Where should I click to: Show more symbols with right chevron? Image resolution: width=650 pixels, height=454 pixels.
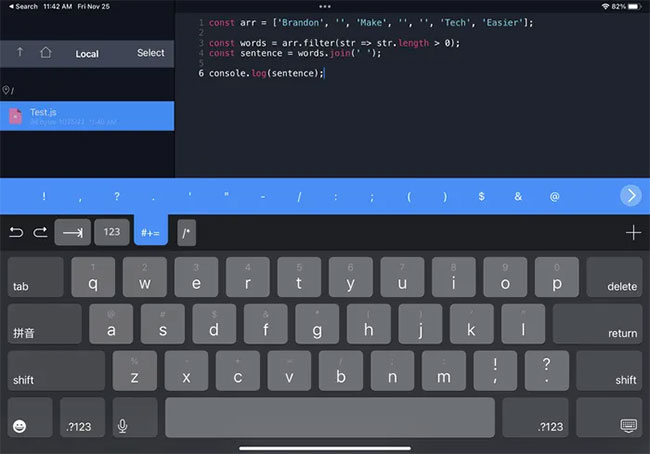point(631,195)
